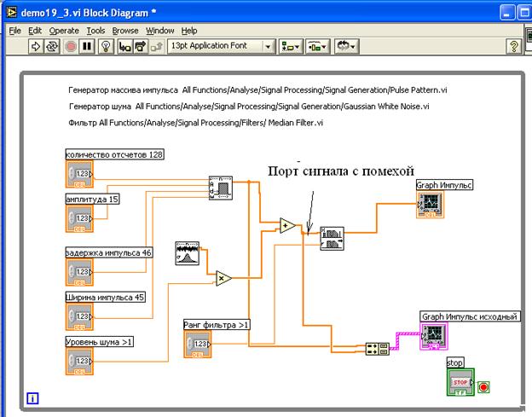The image size is (532, 417).
Task: Click the Graph Импульс label
Action: [444, 185]
